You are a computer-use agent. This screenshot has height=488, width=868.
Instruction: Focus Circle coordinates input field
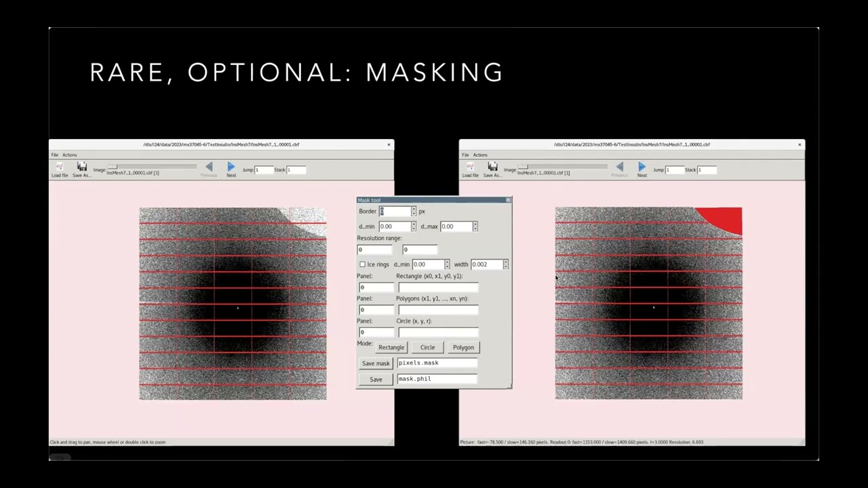[x=438, y=332]
